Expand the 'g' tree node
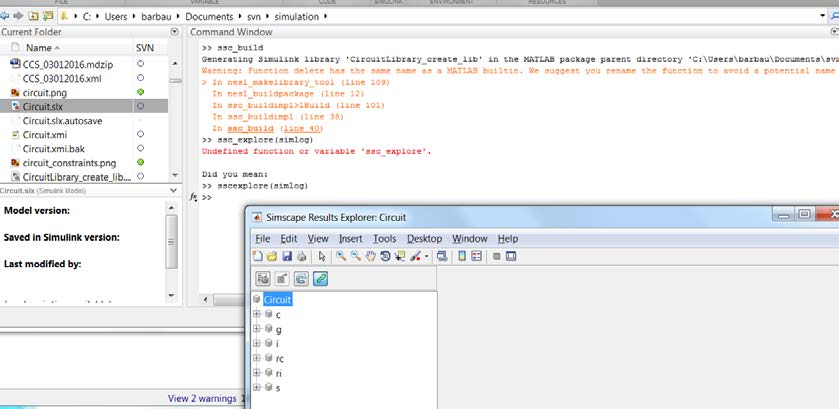 click(257, 329)
